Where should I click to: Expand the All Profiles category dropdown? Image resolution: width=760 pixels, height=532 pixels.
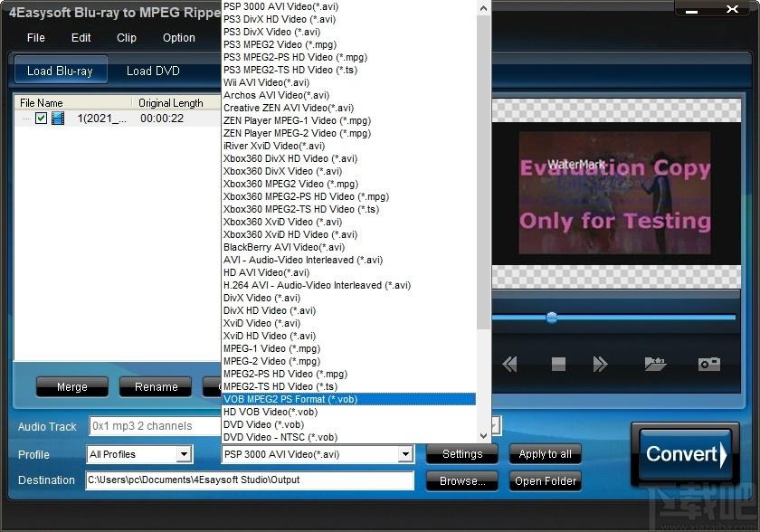184,454
